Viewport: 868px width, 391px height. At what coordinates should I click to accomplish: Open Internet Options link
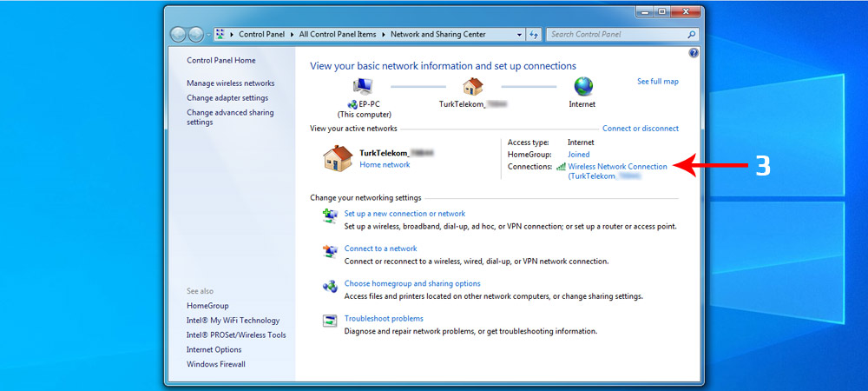(x=214, y=349)
